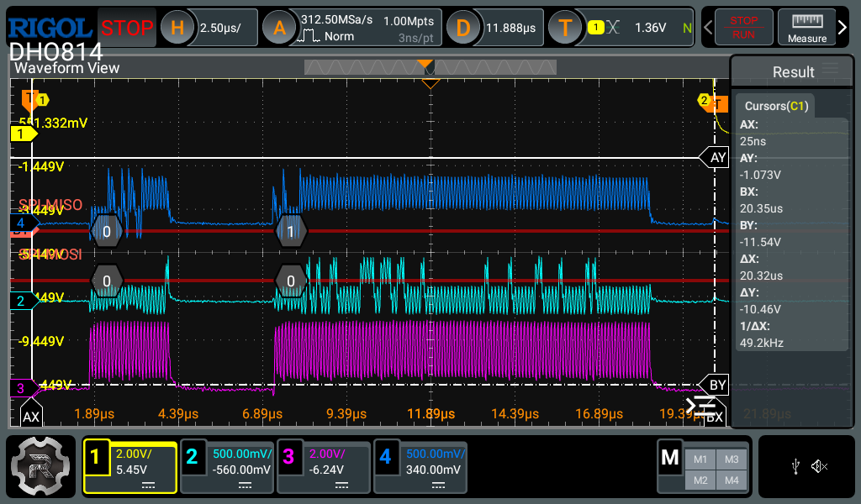
Task: Toggle channel 2 box showing 500.00mV/
Action: (x=227, y=467)
